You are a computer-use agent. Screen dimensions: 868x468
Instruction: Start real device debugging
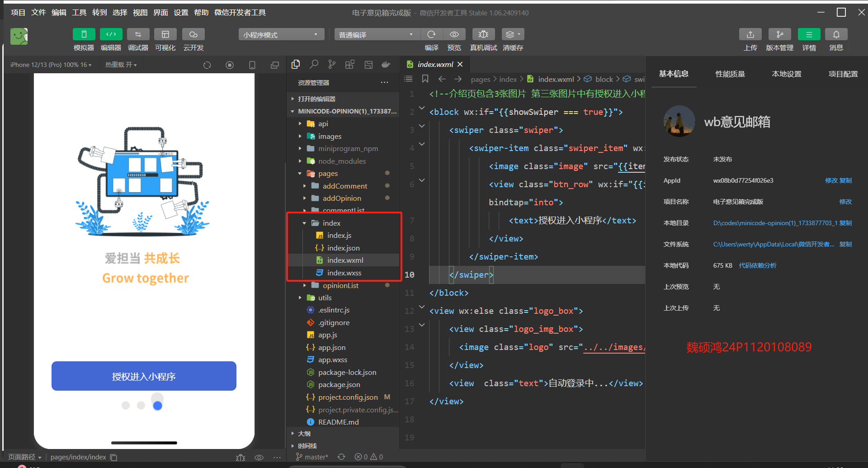483,34
